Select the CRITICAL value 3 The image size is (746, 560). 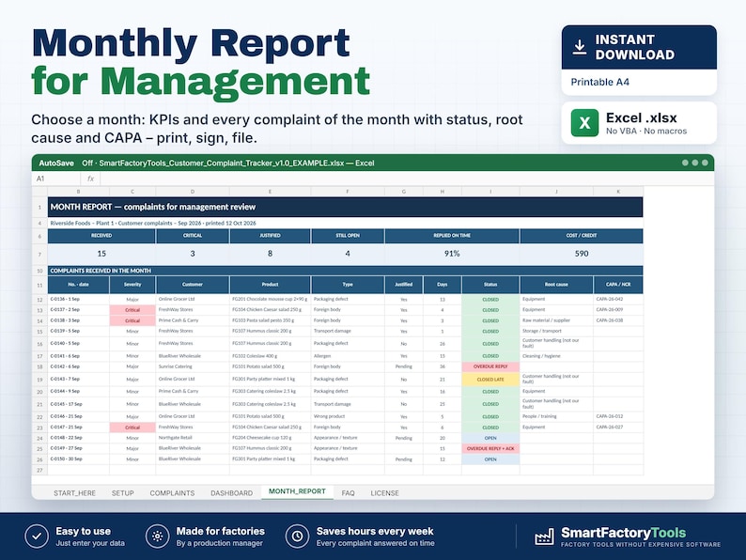(x=193, y=254)
